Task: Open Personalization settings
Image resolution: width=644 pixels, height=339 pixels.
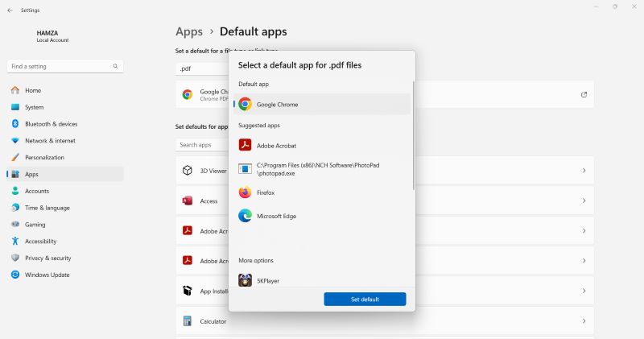Action: pos(65,157)
